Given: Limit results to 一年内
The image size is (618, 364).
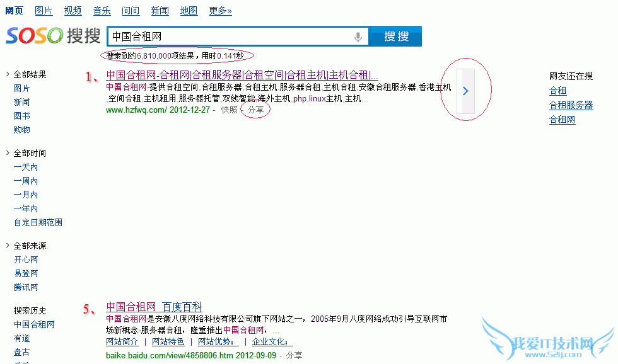Looking at the screenshot, I should click(x=26, y=208).
